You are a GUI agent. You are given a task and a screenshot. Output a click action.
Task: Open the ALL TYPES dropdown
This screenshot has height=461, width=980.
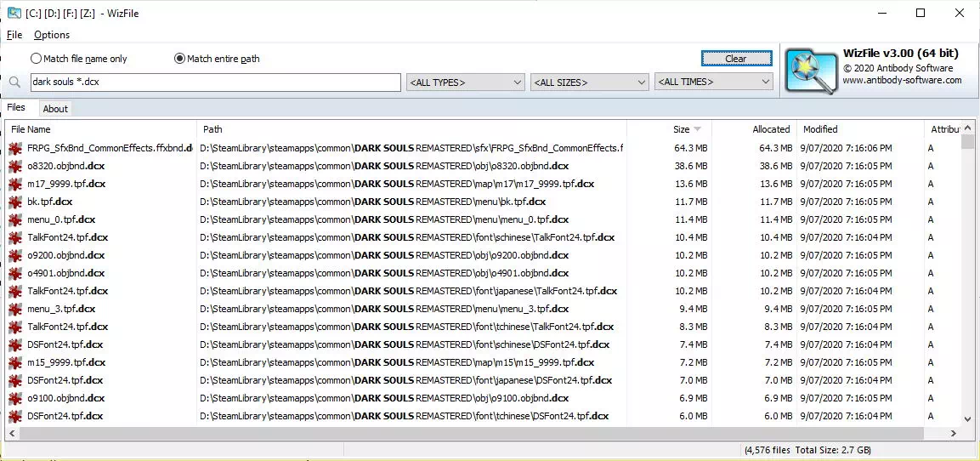coord(466,82)
